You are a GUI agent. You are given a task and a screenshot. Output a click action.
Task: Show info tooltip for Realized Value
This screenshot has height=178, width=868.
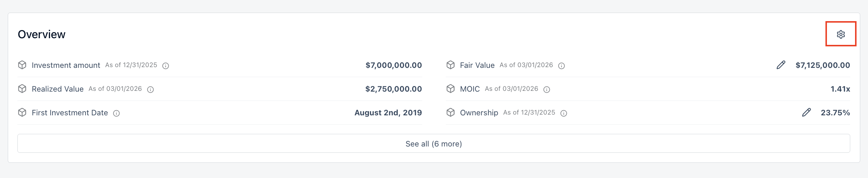point(151,89)
